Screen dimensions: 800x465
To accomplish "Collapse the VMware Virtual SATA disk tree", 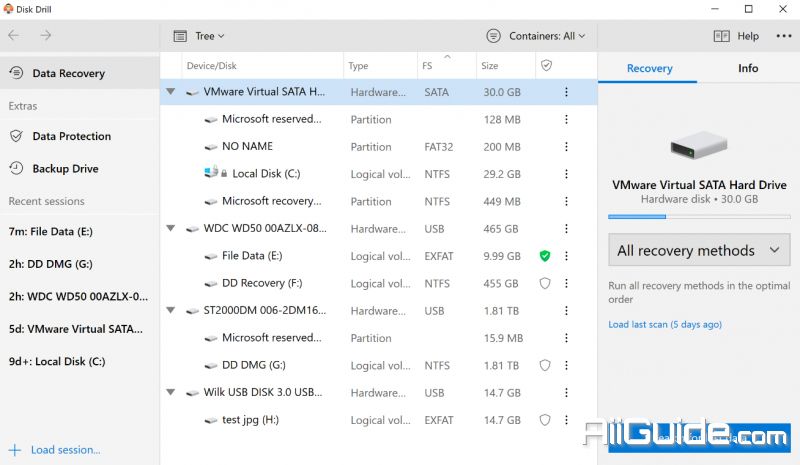I will [171, 92].
